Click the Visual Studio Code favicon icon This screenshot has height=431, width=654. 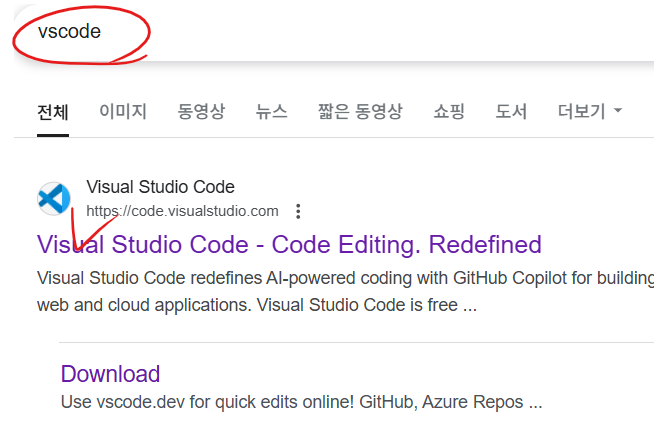point(54,199)
